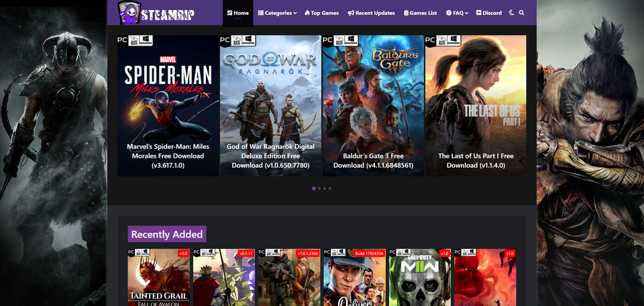Click the v1.0 tag on Call of Duty MWII
The height and width of the screenshot is (306, 644).
(444, 254)
